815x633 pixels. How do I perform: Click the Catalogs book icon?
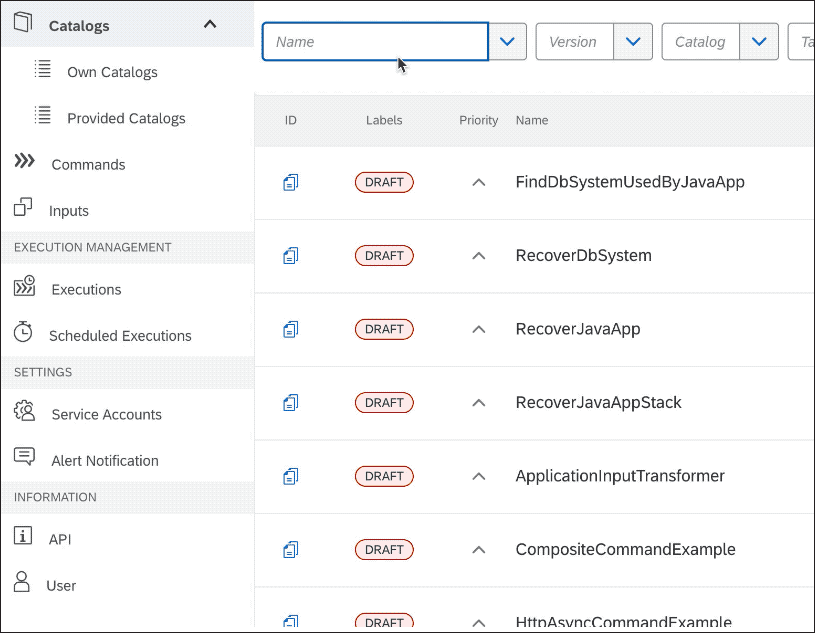tap(23, 22)
